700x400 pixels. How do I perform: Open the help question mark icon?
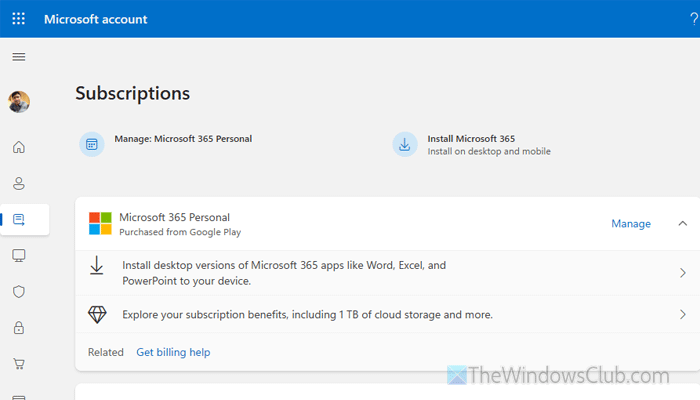tap(694, 19)
